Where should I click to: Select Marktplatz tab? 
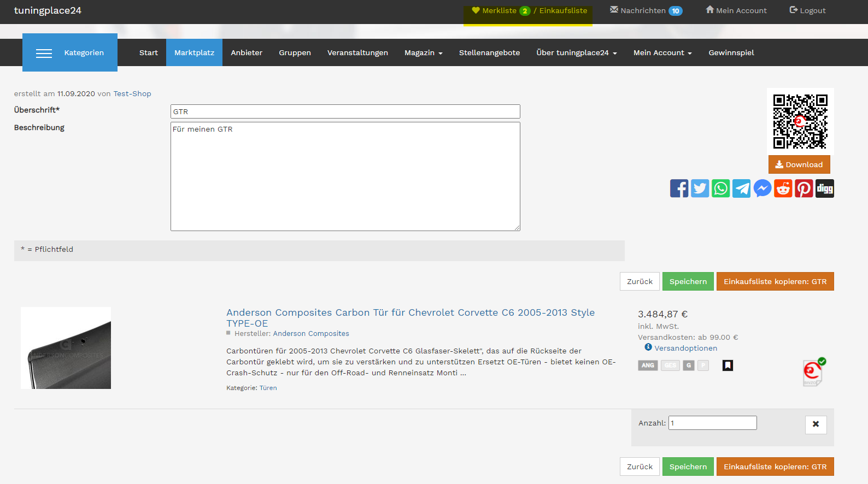click(194, 52)
